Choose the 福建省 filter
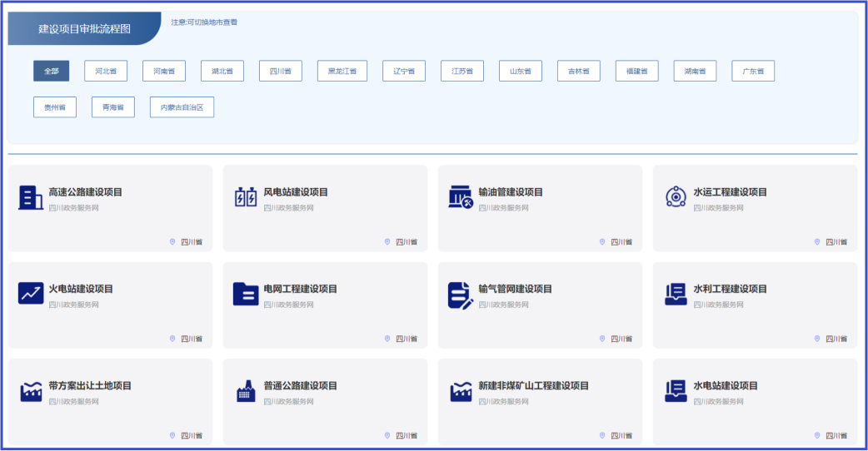This screenshot has height=451, width=868. 637,71
